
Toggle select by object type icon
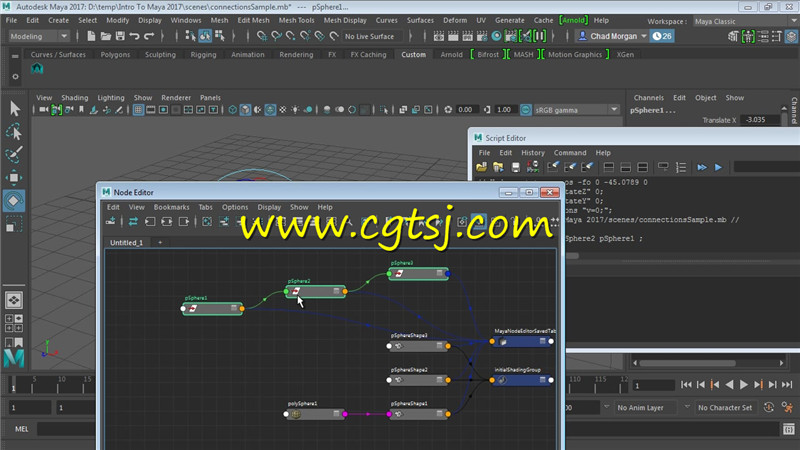pyautogui.click(x=205, y=36)
